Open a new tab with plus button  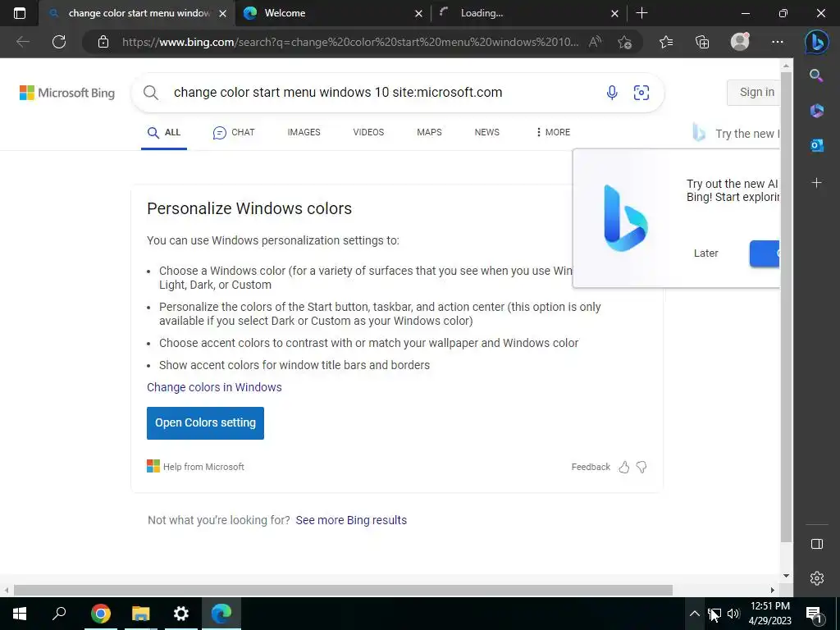coord(641,13)
